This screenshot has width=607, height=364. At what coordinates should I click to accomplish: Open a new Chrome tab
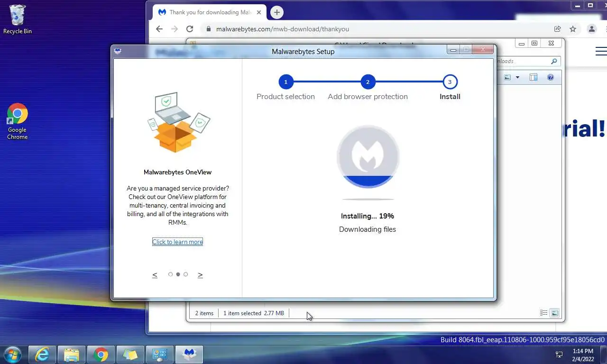pos(277,12)
